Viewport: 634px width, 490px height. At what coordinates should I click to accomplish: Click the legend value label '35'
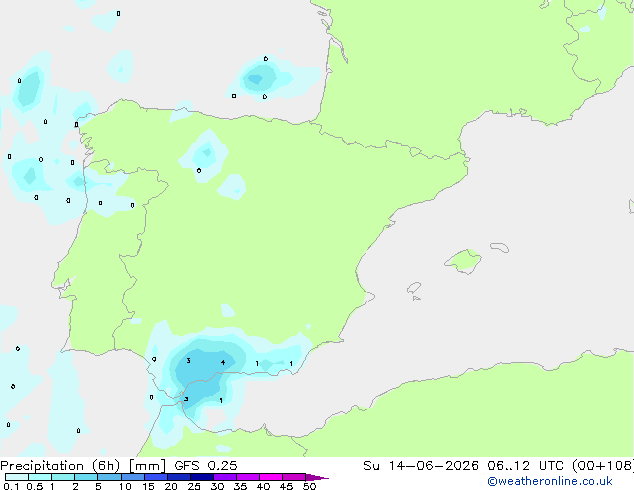coord(240,486)
